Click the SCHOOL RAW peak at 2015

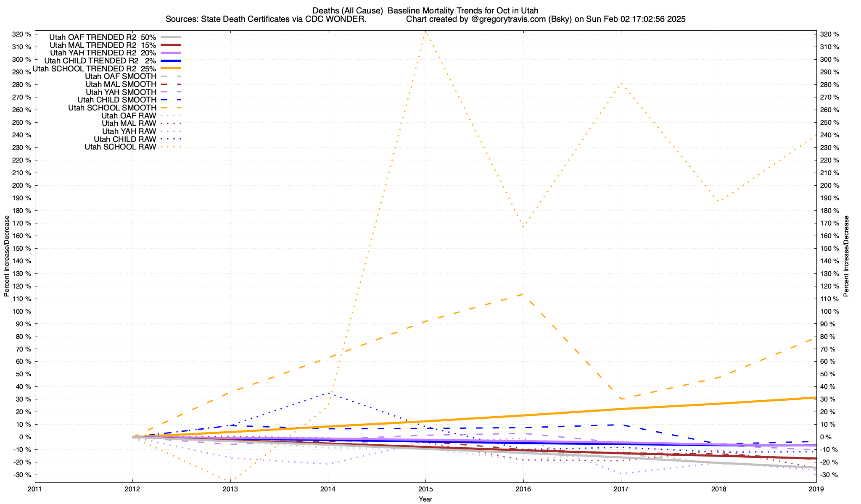(425, 31)
